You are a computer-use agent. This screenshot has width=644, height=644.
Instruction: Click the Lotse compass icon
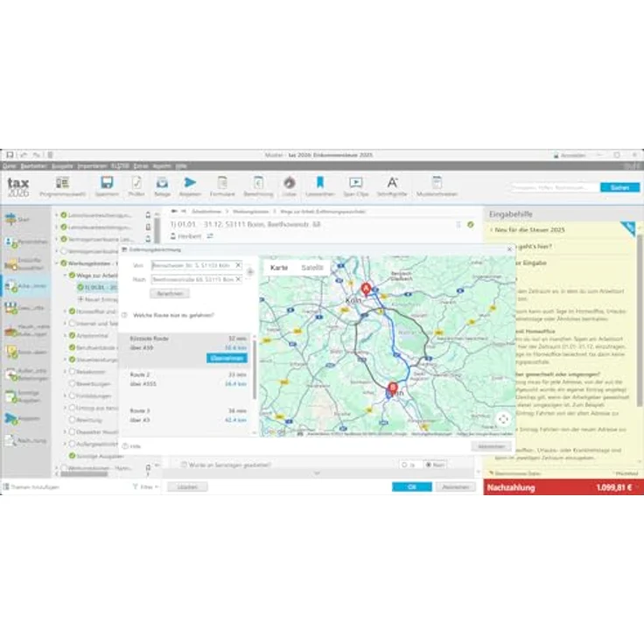point(289,182)
